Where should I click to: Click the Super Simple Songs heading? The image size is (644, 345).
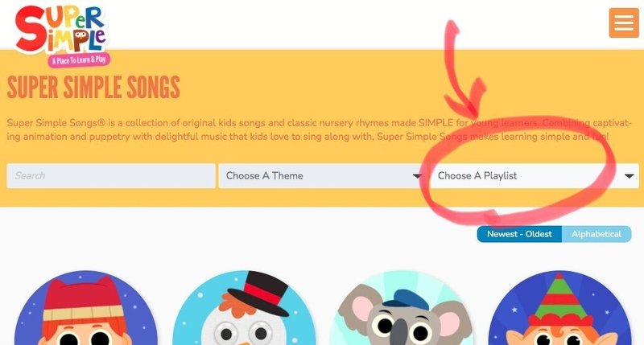pos(93,88)
